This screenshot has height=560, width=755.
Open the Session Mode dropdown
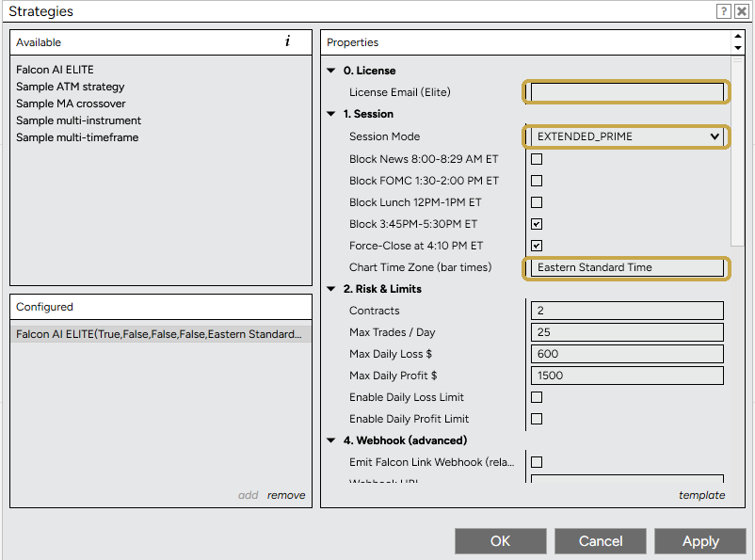(627, 136)
